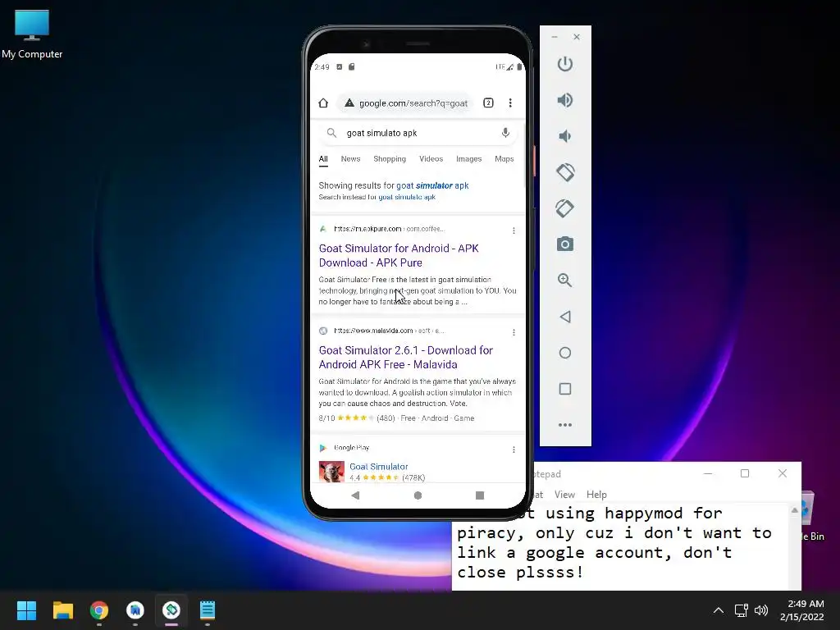Image resolution: width=840 pixels, height=630 pixels.
Task: Click the emulator sidebar Back triangle
Action: point(564,317)
